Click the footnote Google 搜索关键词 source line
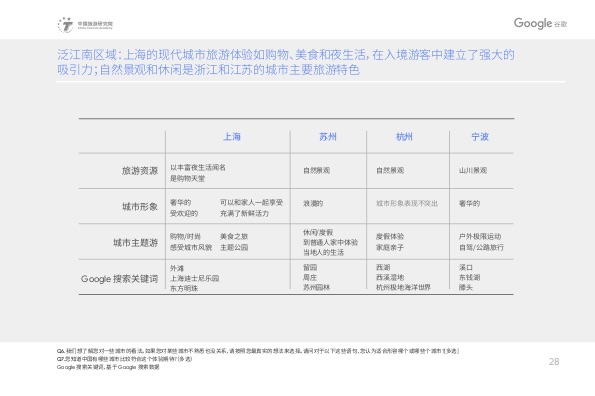This screenshot has width=595, height=396. (x=108, y=367)
